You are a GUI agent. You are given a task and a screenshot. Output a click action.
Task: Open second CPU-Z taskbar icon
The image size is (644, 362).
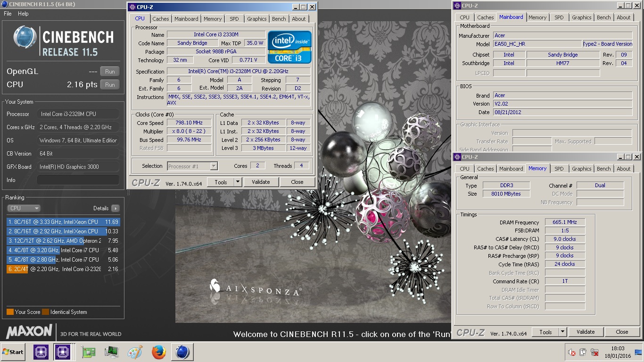[x=63, y=352]
